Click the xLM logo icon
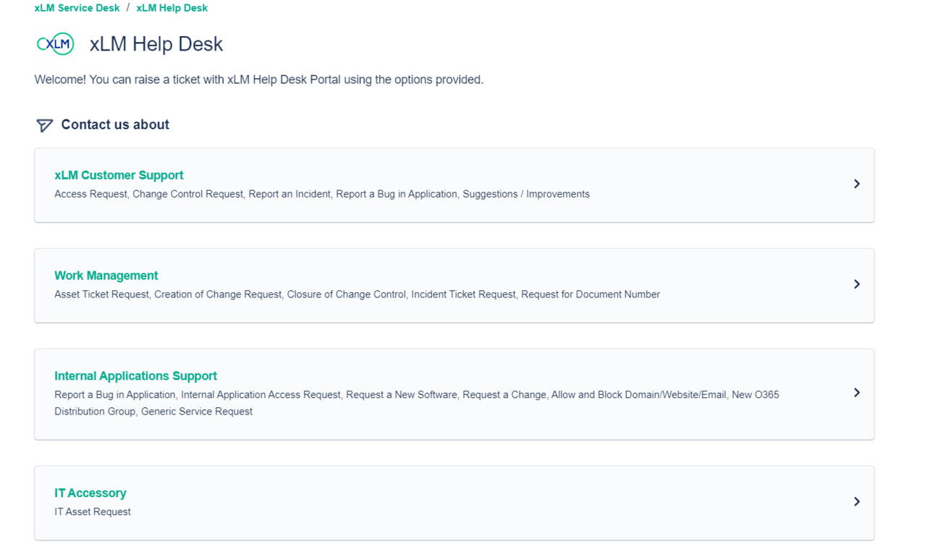 (55, 44)
